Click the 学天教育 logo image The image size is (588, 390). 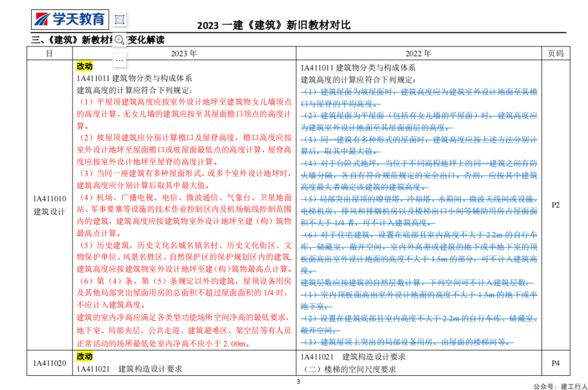tap(70, 19)
